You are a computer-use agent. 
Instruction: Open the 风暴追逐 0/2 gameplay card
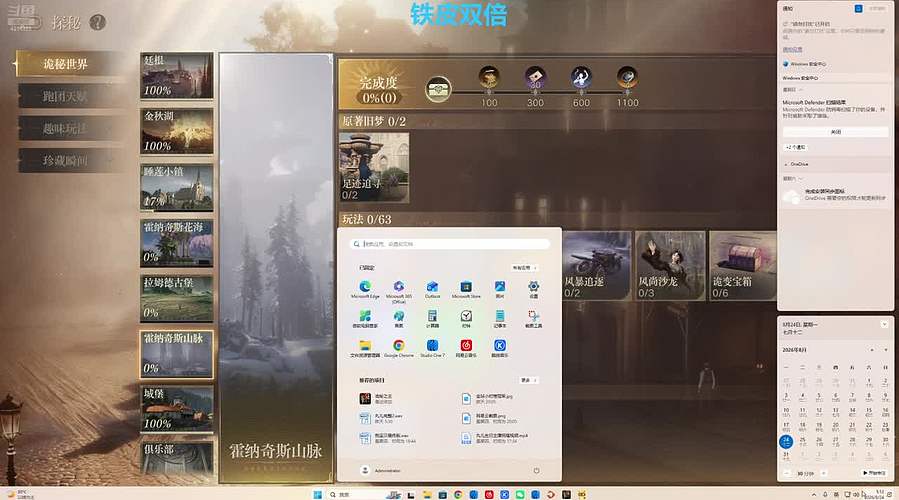pyautogui.click(x=596, y=265)
